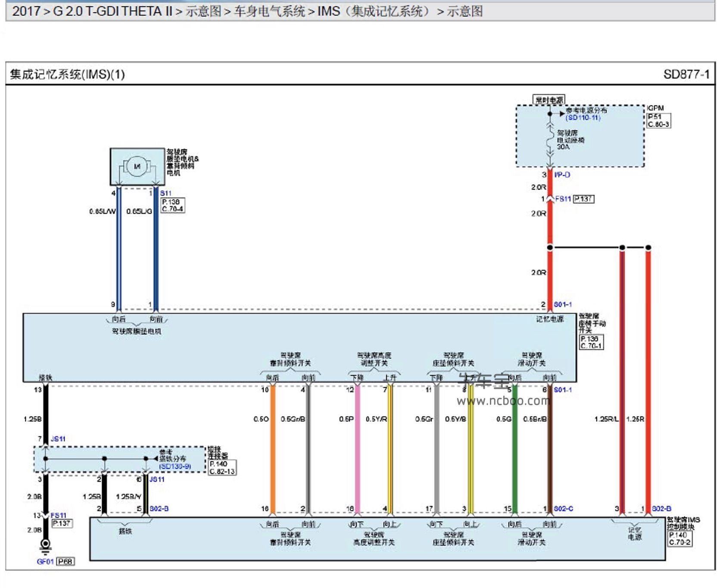
Task: Click the 0.85L/W wire label
Action: 103,211
